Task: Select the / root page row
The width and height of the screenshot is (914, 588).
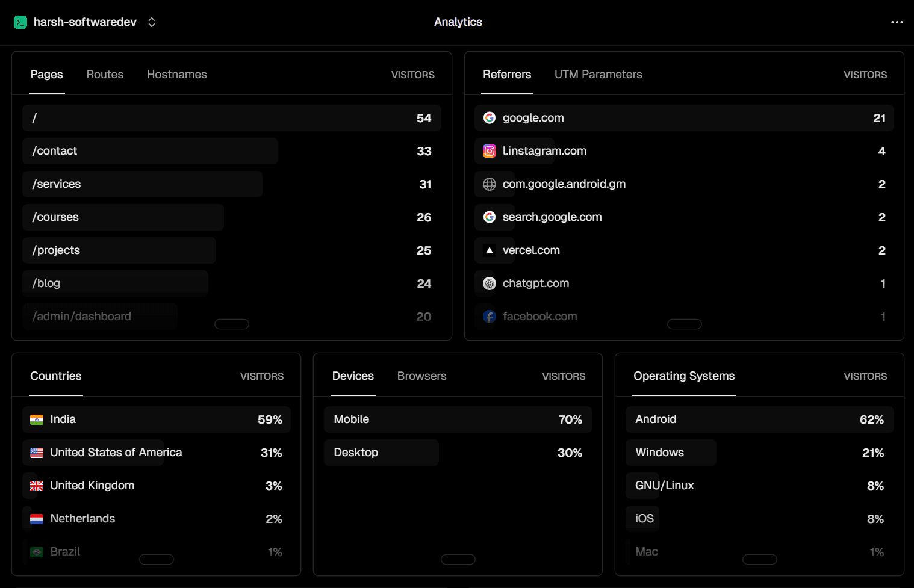Action: pos(232,118)
